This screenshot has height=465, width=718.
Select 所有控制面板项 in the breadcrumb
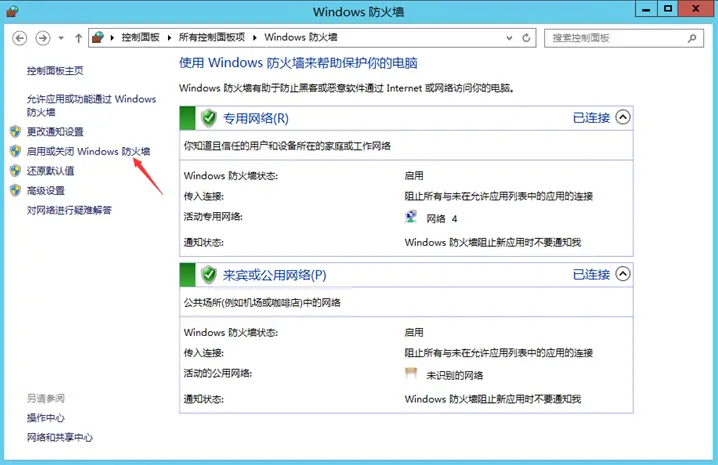[212, 37]
